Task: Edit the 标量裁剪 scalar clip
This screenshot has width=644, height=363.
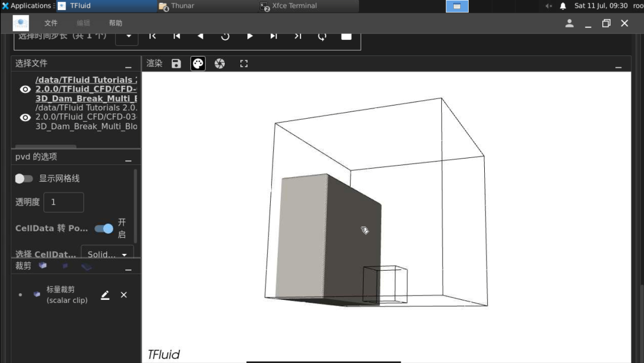Action: pos(105,295)
